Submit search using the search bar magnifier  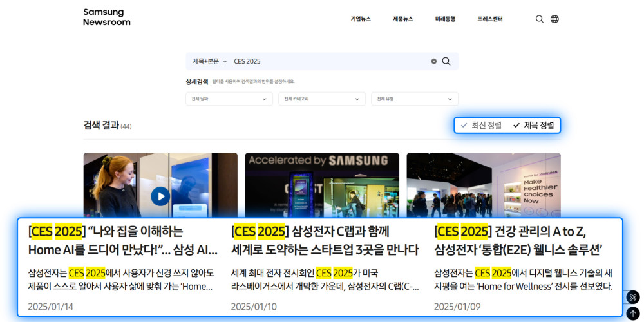pyautogui.click(x=446, y=61)
